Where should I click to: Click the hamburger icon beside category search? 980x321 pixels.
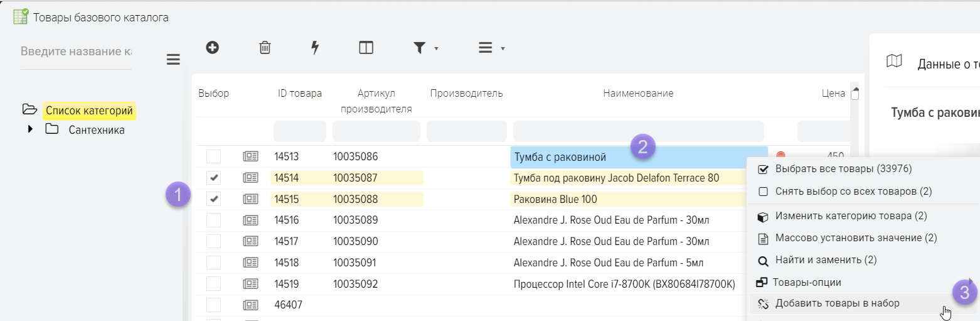(173, 60)
